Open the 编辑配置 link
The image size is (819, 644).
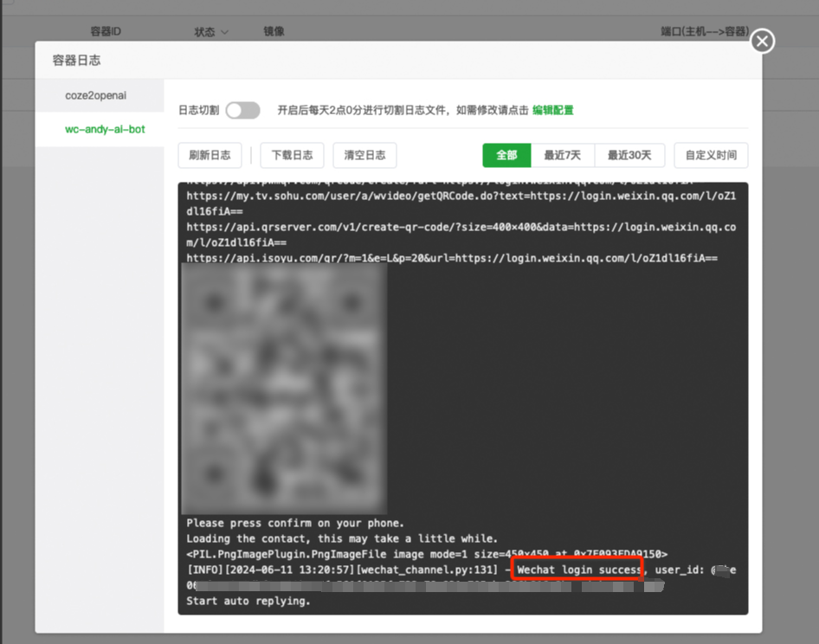[x=552, y=110]
